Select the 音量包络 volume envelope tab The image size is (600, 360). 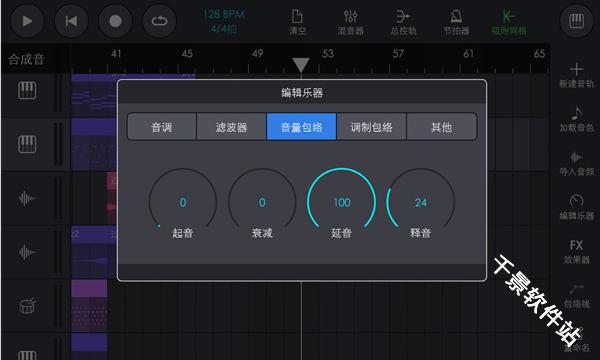[302, 127]
